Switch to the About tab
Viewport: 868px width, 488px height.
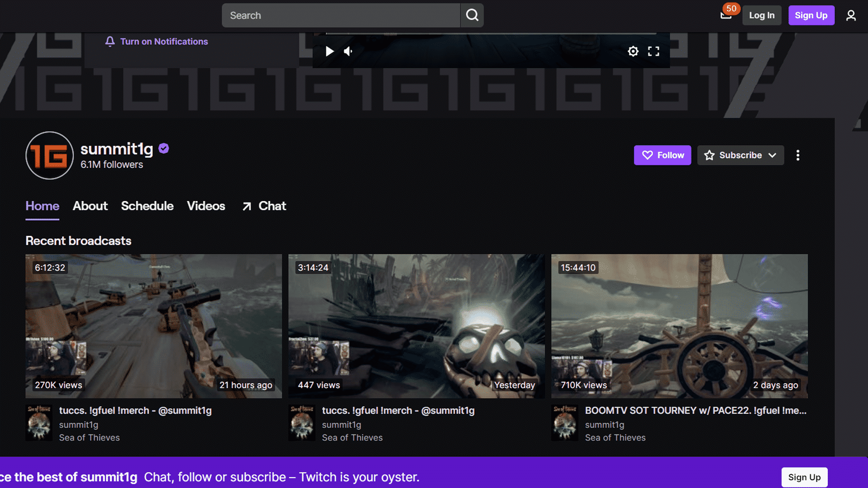90,206
